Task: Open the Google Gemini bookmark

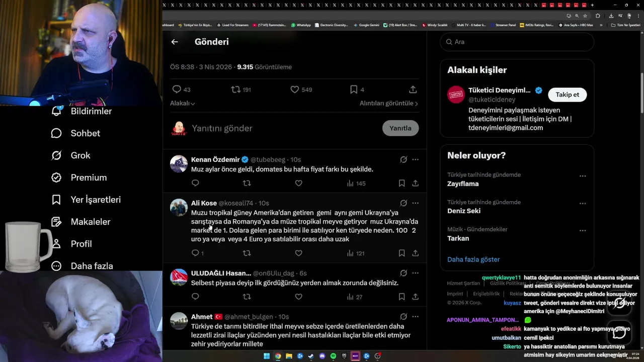Action: click(366, 25)
